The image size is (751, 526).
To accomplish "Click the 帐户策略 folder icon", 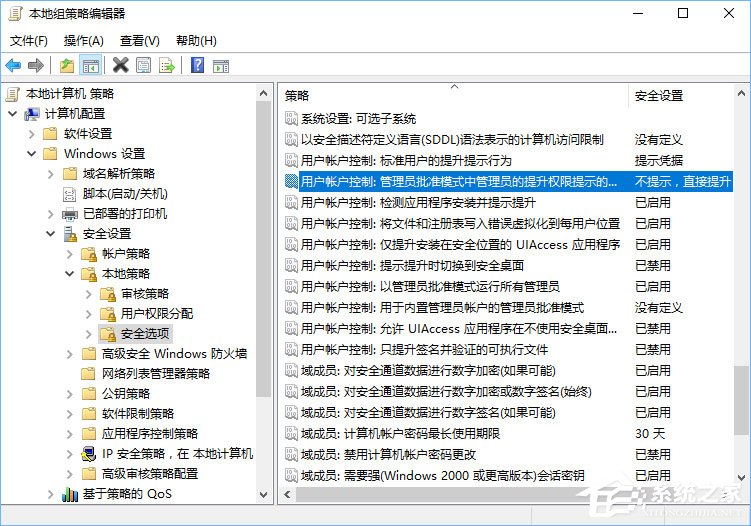I will (x=89, y=254).
